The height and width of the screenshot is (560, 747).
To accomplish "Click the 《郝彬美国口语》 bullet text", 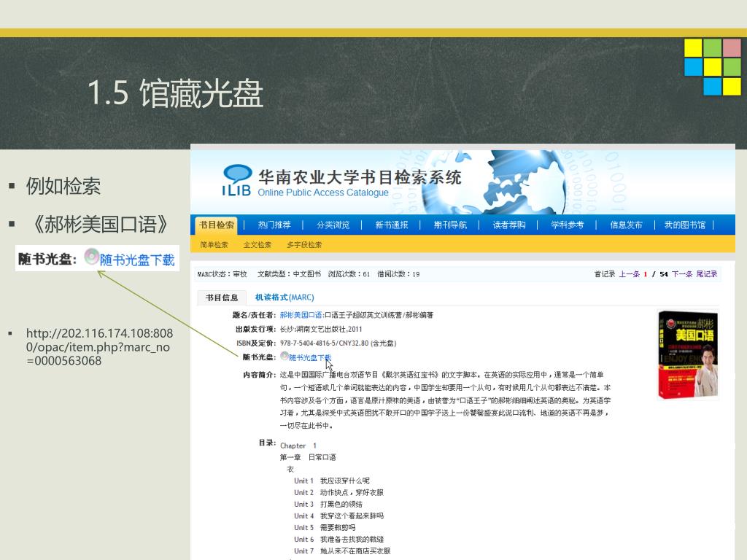I will 99,225.
